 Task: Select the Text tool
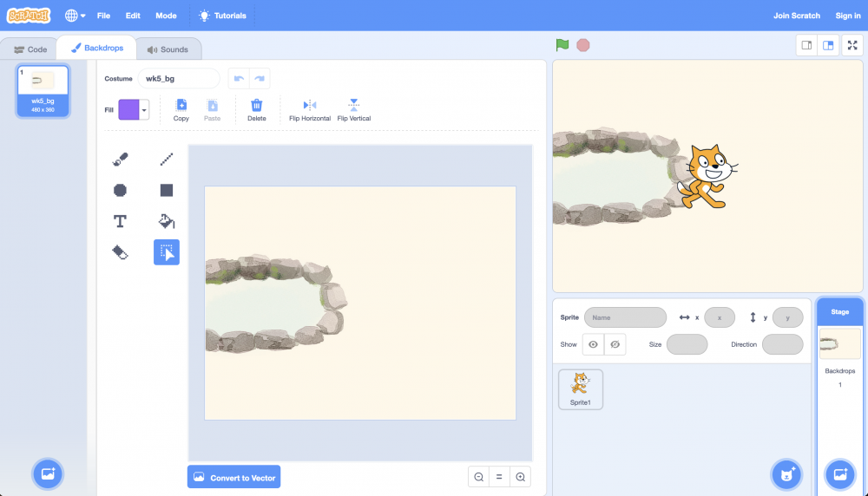120,221
